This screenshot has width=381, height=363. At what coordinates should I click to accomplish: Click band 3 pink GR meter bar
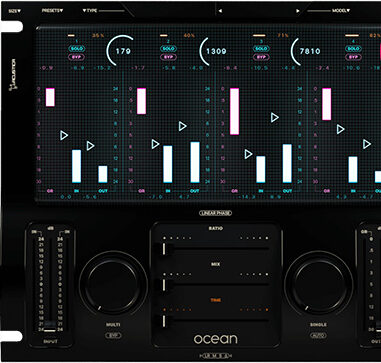234,111
